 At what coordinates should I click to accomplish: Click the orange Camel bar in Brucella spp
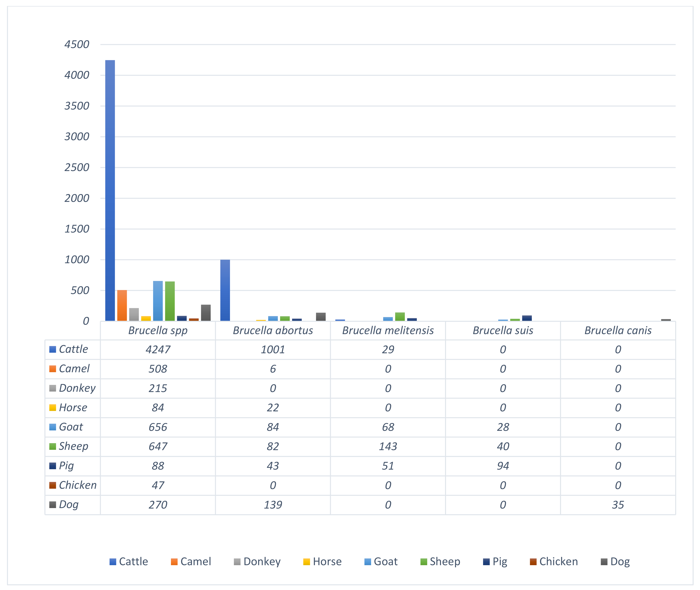(122, 305)
